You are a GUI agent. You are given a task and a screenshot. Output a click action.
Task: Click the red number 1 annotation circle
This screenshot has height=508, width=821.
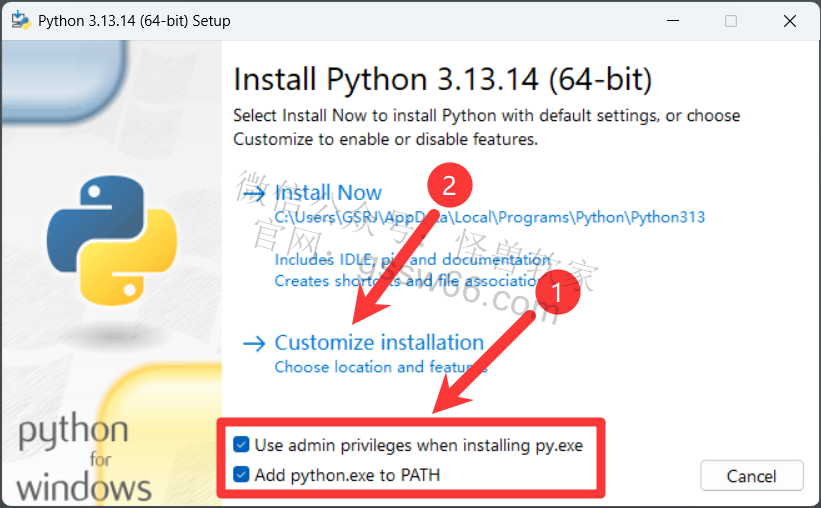tap(558, 292)
